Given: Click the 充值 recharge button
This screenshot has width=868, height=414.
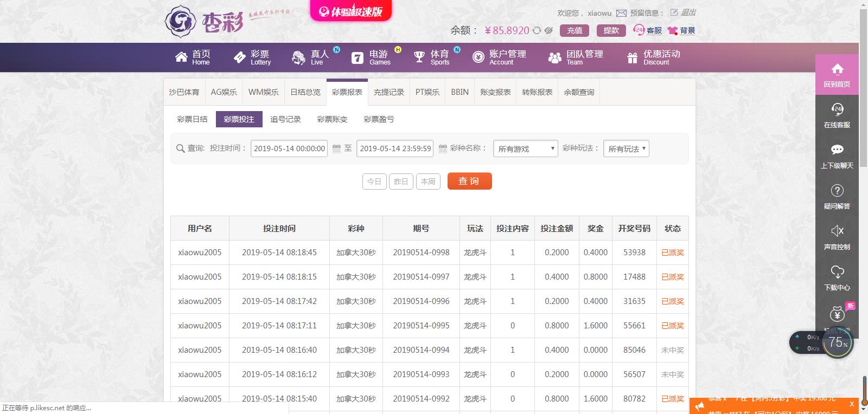Looking at the screenshot, I should [575, 30].
